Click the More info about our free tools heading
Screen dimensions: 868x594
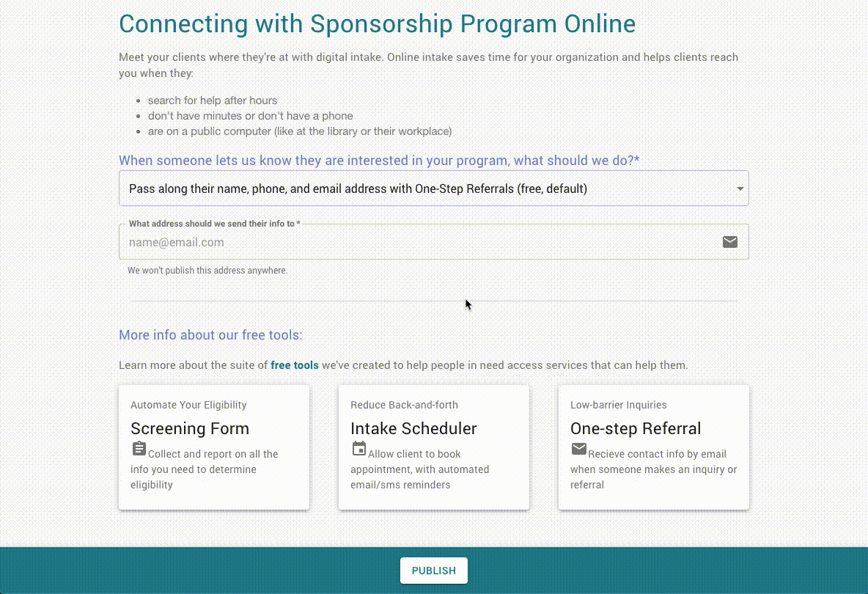[x=210, y=335]
